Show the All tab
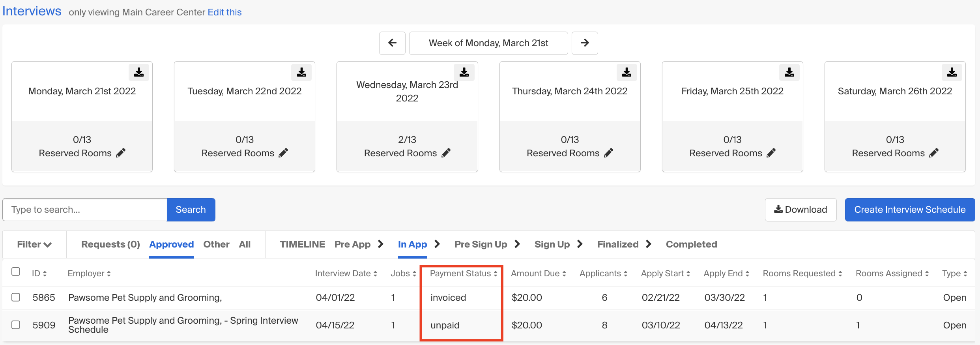The height and width of the screenshot is (345, 980). (245, 244)
